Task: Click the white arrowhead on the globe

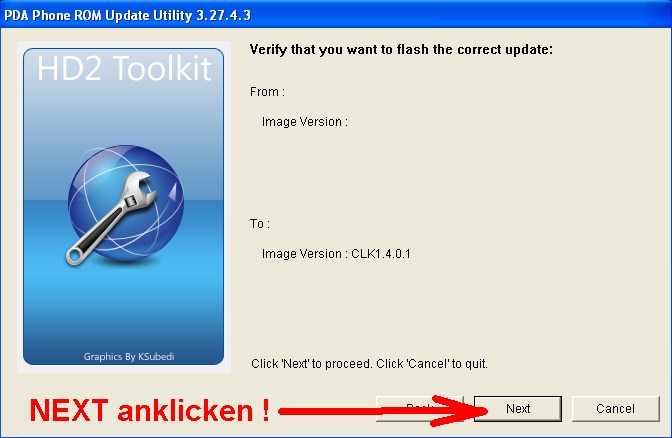Action: click(173, 192)
